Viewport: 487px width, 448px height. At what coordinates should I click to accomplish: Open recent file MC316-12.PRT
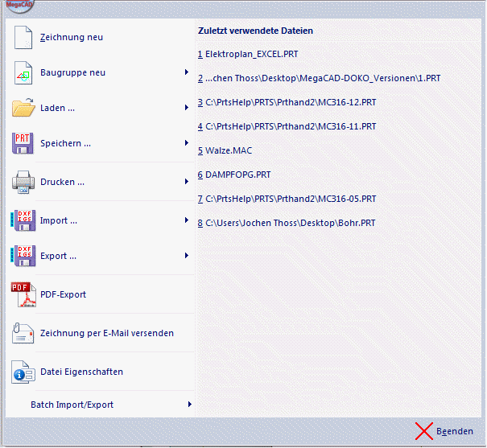pyautogui.click(x=291, y=102)
